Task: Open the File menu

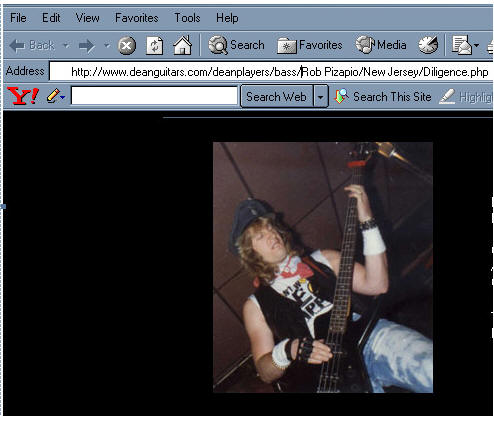Action: point(18,18)
